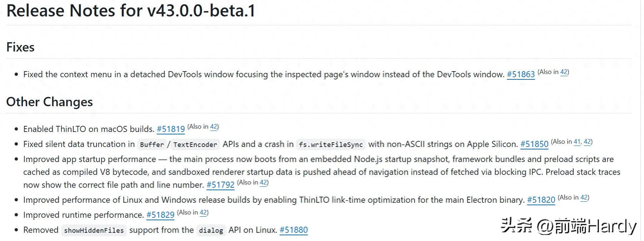Open pull request link #51863
Viewport: 644px width, 241px height.
point(521,74)
